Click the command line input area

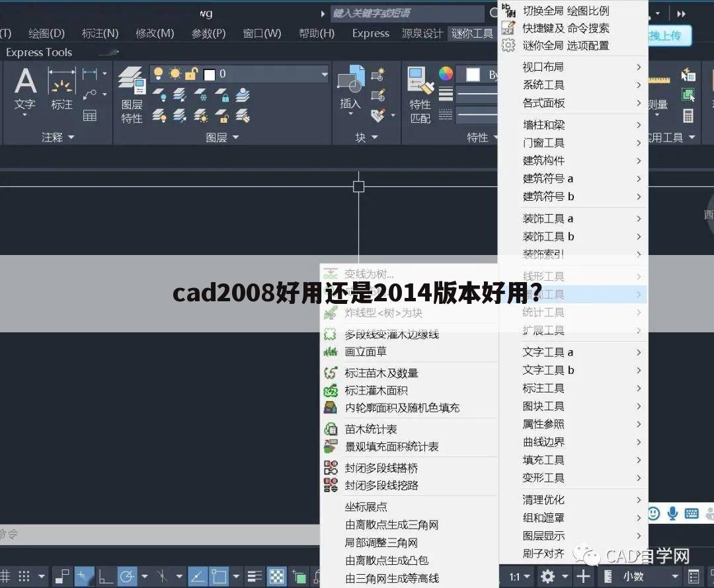(x=159, y=534)
